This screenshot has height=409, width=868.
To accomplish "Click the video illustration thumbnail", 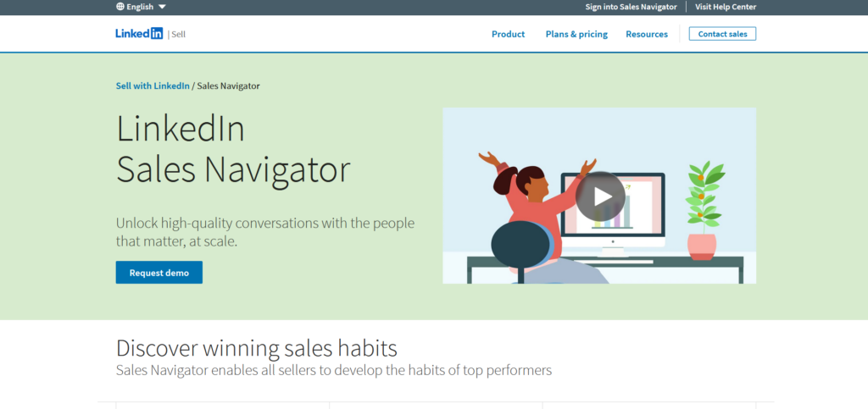I will (x=599, y=196).
